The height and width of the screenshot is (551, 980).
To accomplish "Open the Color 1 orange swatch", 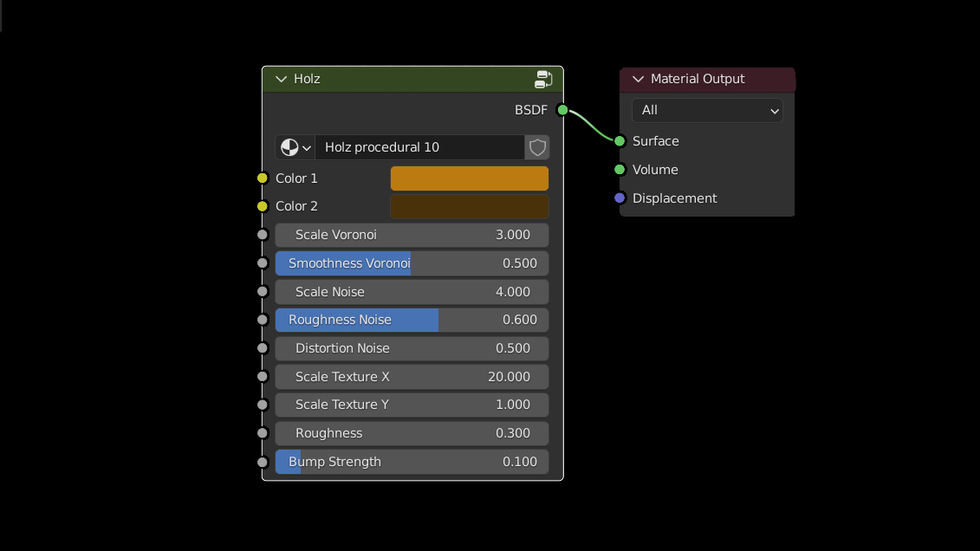I will [x=469, y=178].
